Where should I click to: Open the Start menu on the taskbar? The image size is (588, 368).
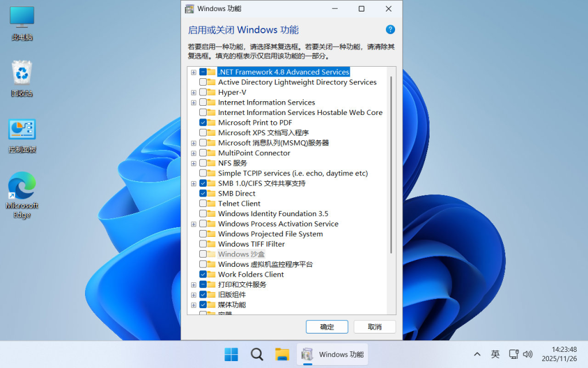tap(230, 354)
